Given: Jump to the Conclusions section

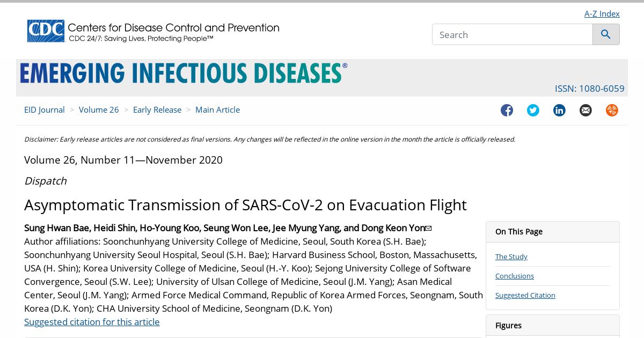Looking at the screenshot, I should tap(514, 276).
